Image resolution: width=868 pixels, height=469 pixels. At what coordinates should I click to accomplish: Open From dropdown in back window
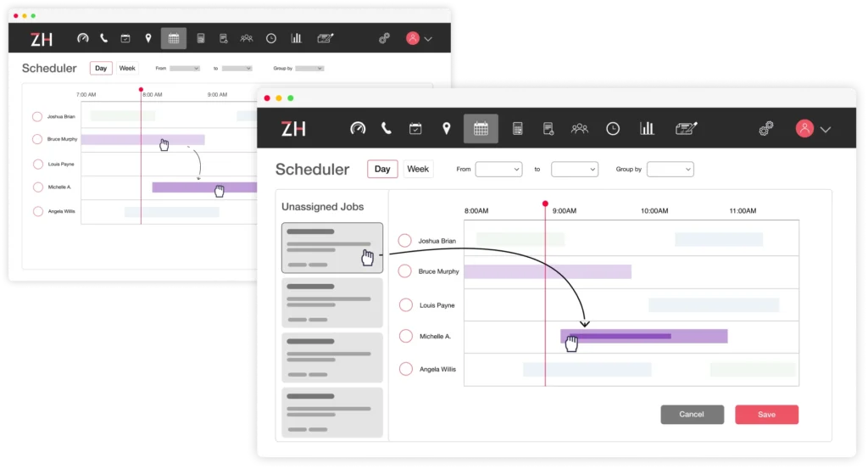pos(184,68)
